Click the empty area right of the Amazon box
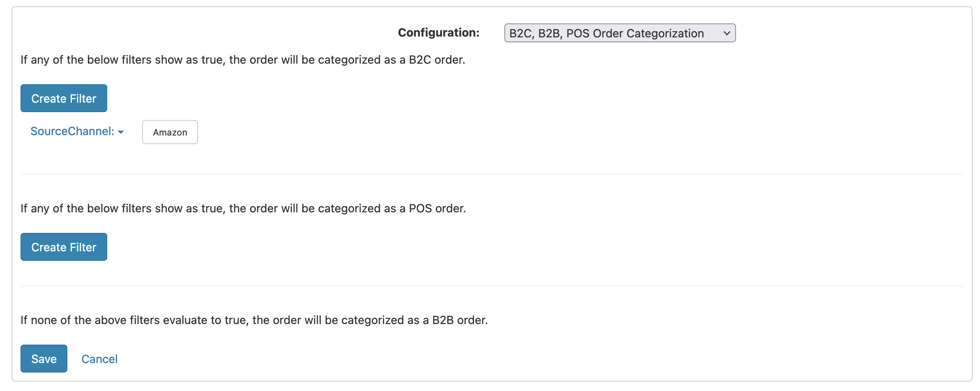The image size is (980, 391). pyautogui.click(x=370, y=132)
